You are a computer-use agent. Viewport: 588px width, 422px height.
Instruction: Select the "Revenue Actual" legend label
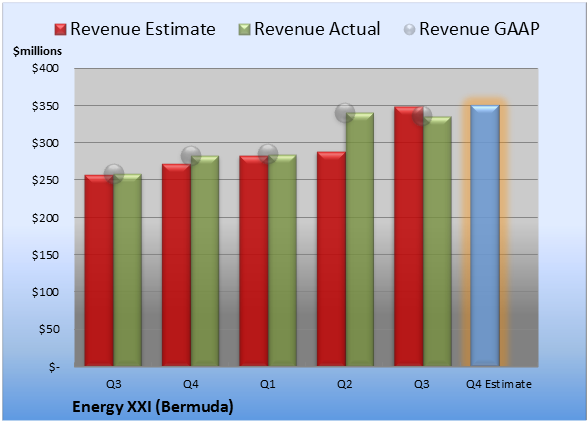point(317,29)
